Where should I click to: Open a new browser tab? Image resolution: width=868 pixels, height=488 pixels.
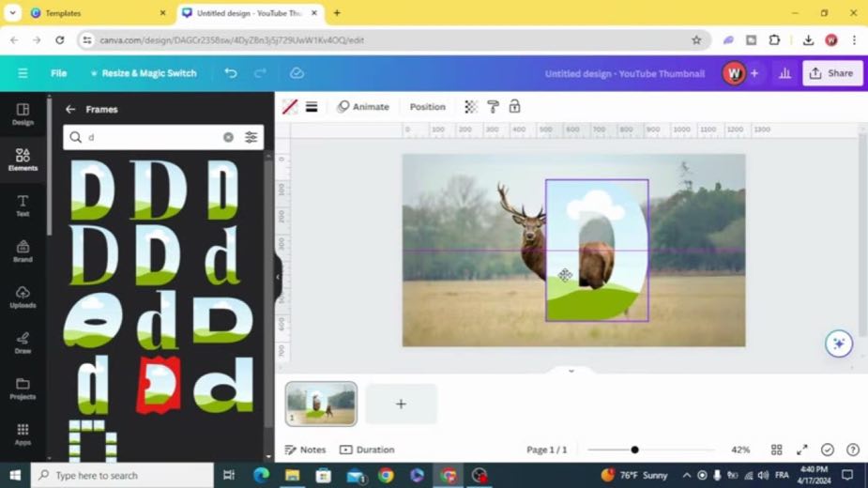click(x=337, y=13)
